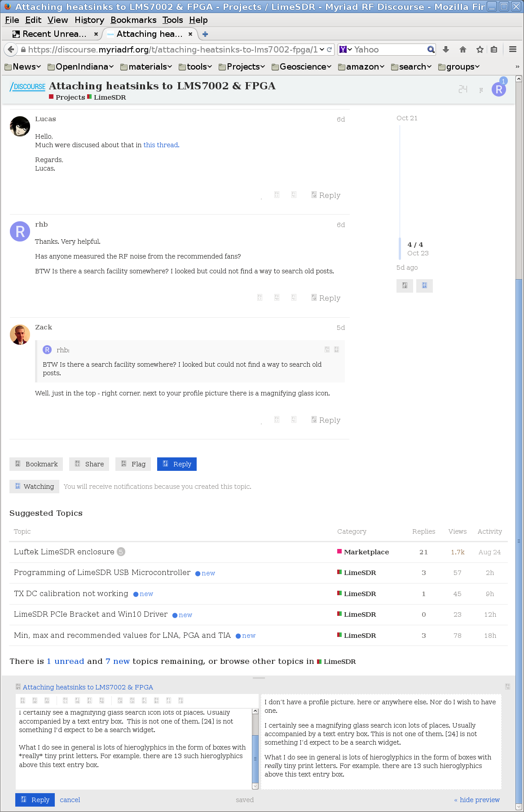Flag this topic

[133, 464]
